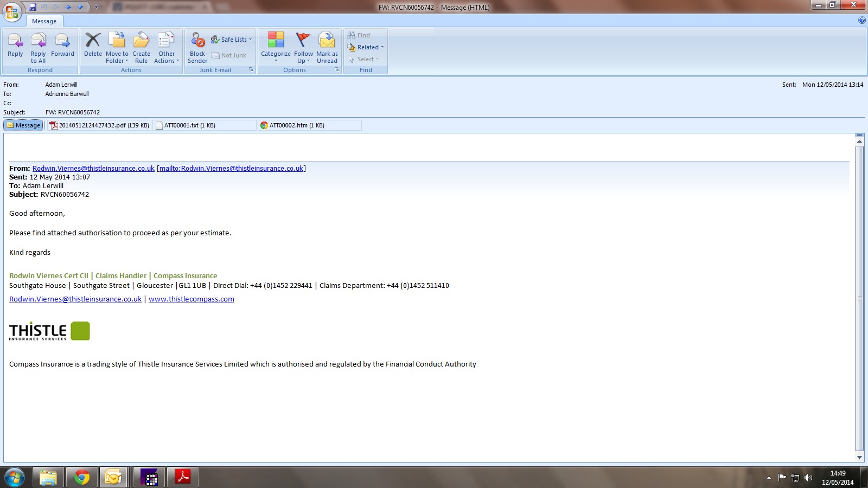Click the Action Center flag tray icon

tap(782, 478)
